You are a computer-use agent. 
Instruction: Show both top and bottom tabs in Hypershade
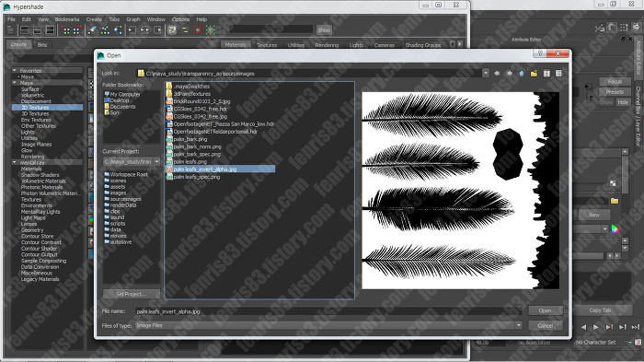tap(50, 30)
